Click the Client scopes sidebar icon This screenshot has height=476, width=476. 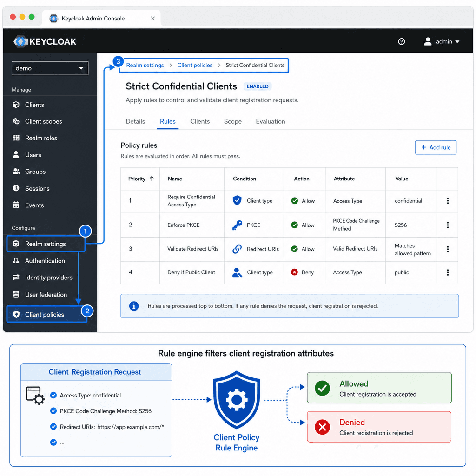click(x=16, y=121)
